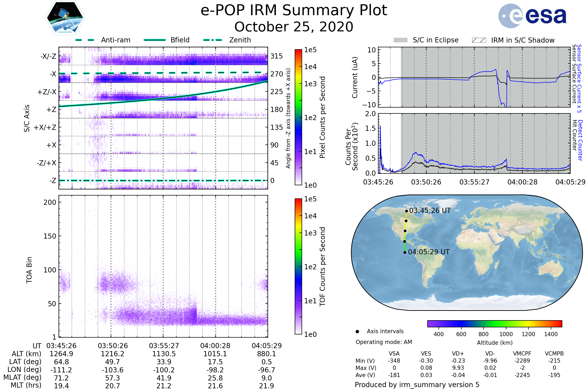Click the Pixel Counts per Second colorbar
Screen dimensions: 588x392
(x=298, y=117)
